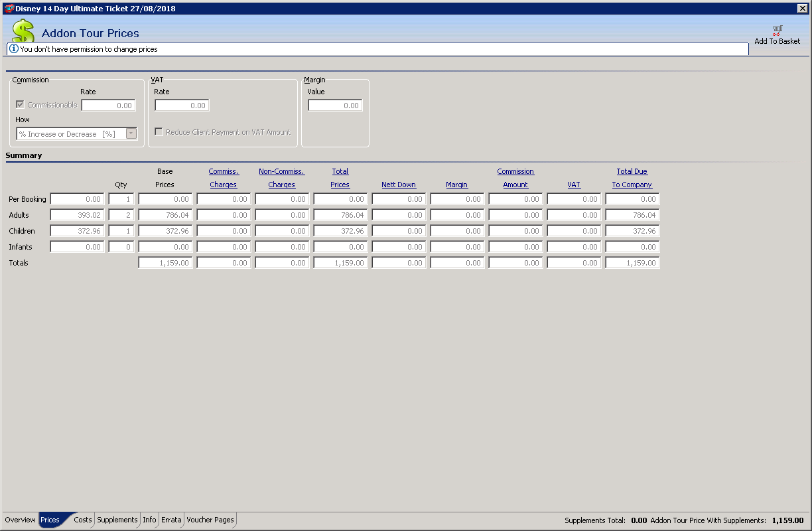This screenshot has width=812, height=531.
Task: Click the Per Booking Qty field
Action: 121,199
